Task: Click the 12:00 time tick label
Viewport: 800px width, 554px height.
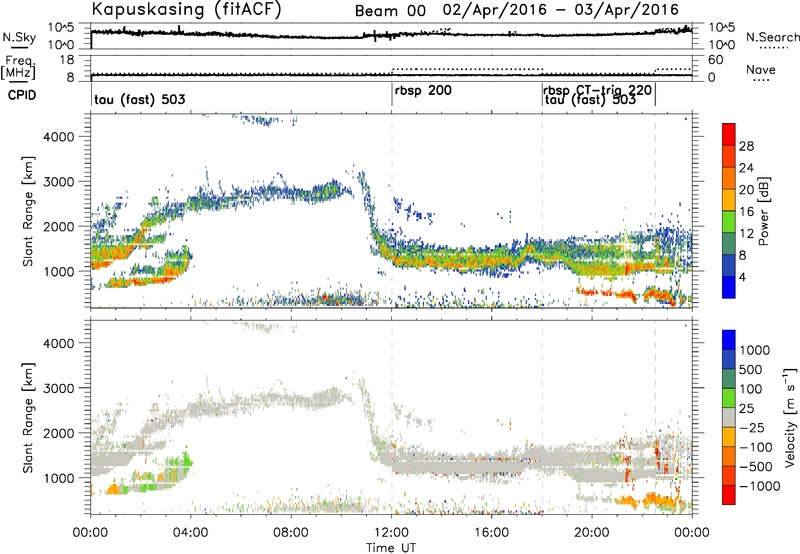Action: 391,533
